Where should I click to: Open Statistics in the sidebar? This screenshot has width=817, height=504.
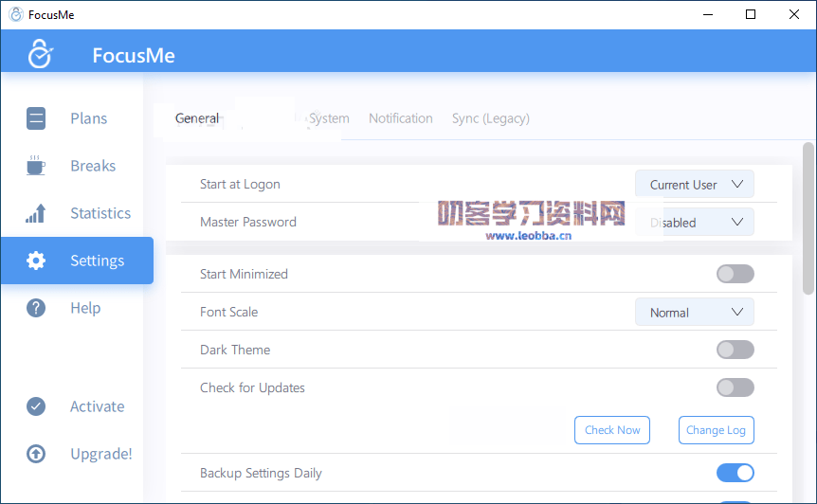coord(100,213)
